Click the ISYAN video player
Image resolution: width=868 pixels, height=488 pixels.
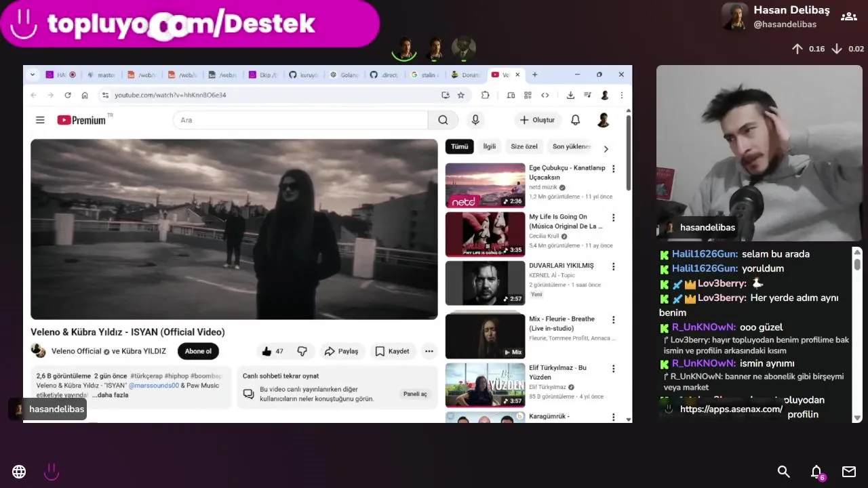click(234, 229)
